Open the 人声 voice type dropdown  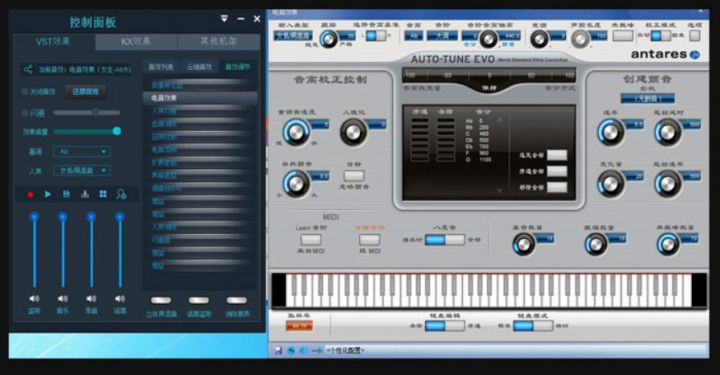[x=82, y=171]
